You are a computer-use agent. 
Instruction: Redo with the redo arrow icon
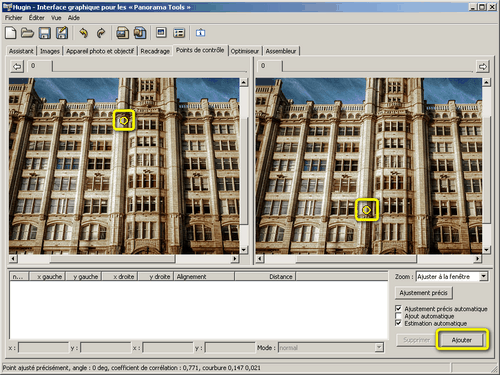101,33
